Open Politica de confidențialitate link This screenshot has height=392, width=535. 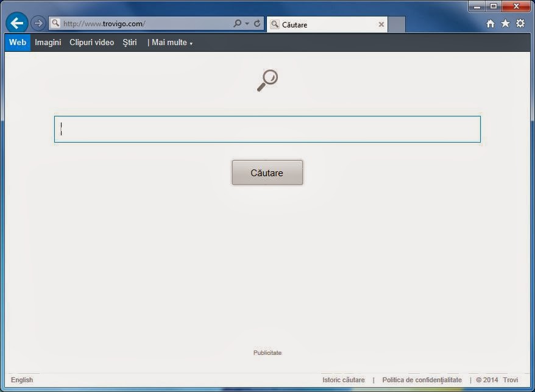click(x=422, y=380)
